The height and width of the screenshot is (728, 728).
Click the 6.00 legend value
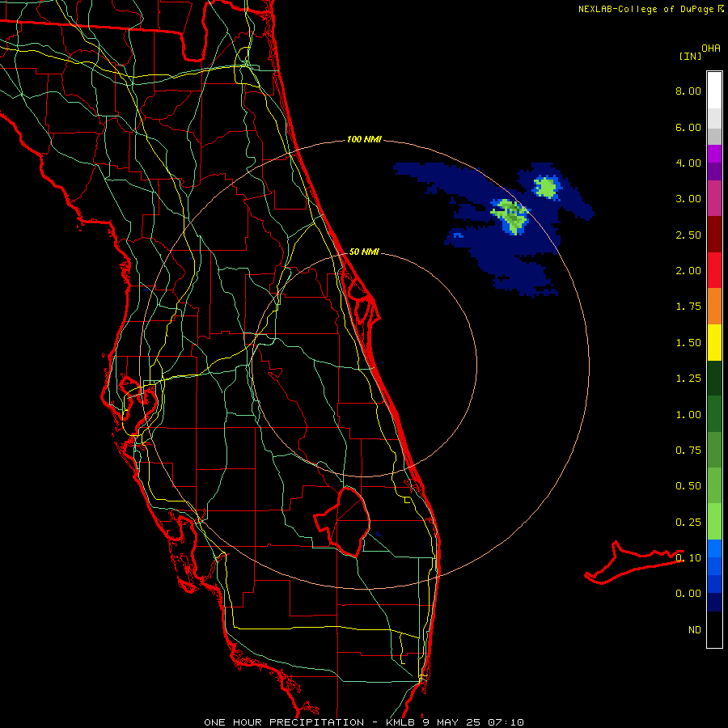point(688,127)
